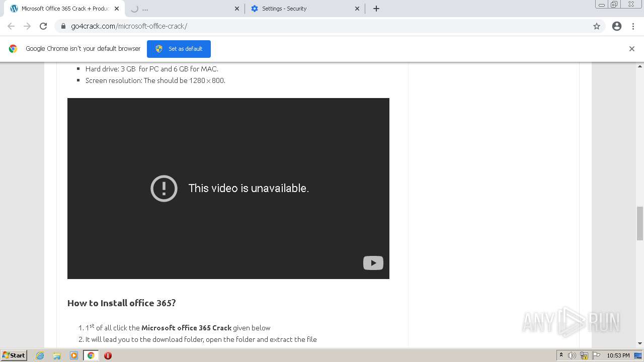This screenshot has height=362, width=644.
Task: Open the media player taskbar icon
Action: [x=73, y=355]
